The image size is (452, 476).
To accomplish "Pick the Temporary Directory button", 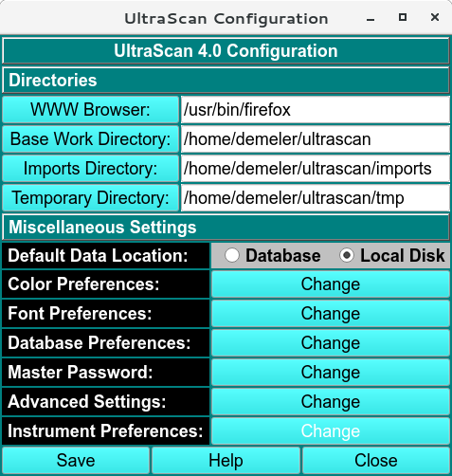I will pos(90,198).
